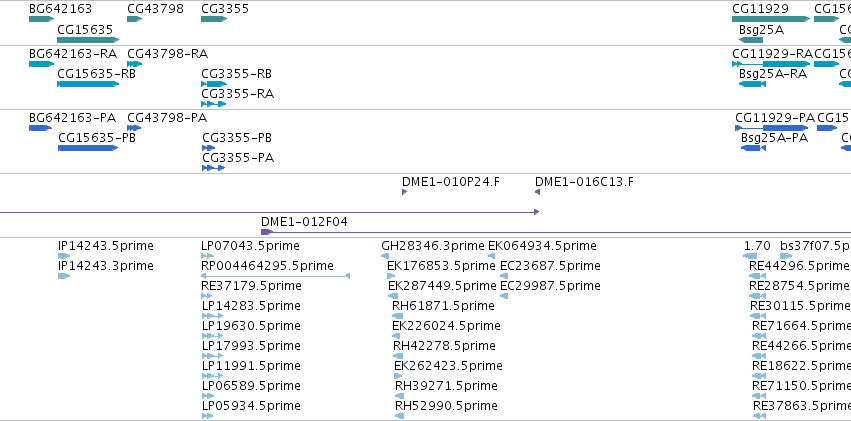Click the DME1-010P24.F marker triangle

pos(404,192)
